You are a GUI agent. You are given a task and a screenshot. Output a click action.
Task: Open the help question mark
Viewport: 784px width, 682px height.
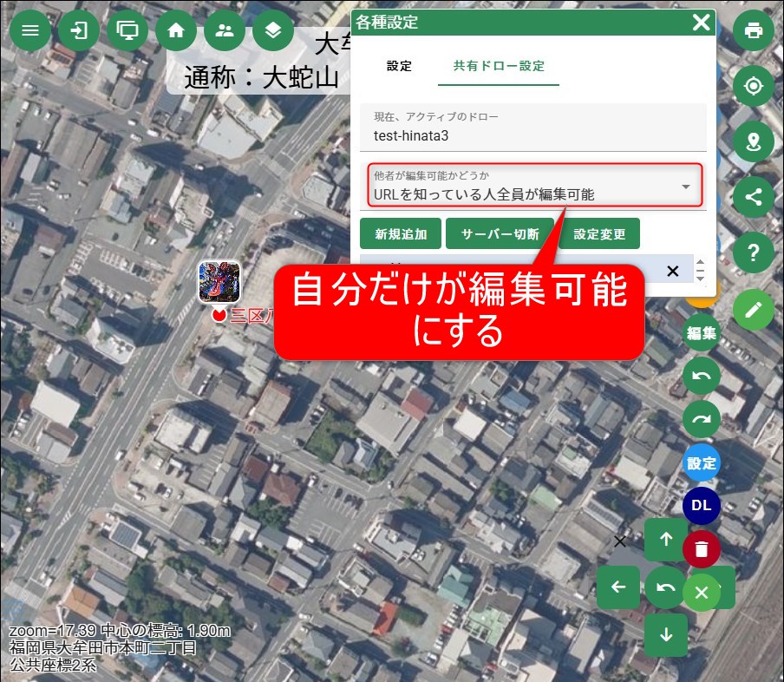(754, 252)
